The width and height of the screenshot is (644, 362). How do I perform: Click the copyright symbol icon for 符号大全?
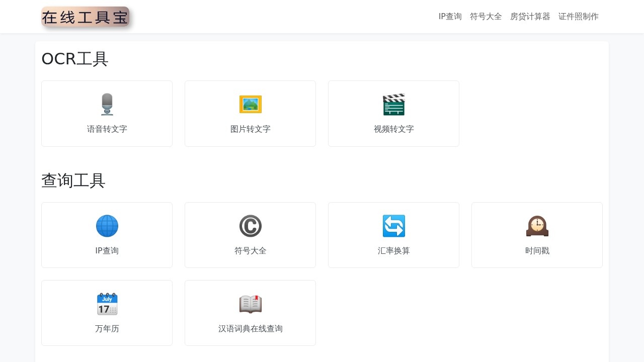tap(250, 226)
